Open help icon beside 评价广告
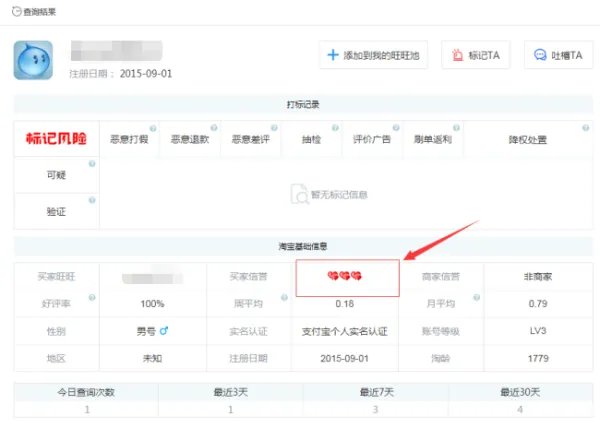600x428 pixels. click(396, 128)
